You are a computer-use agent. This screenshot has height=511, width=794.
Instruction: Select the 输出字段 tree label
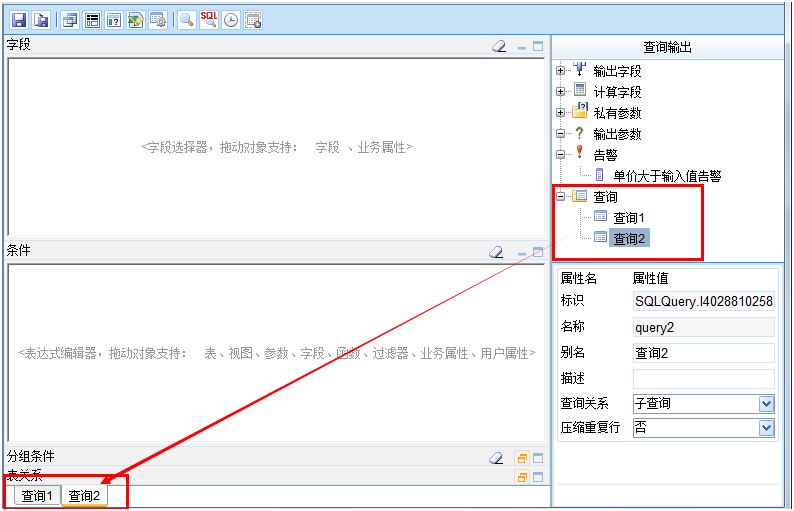[617, 71]
